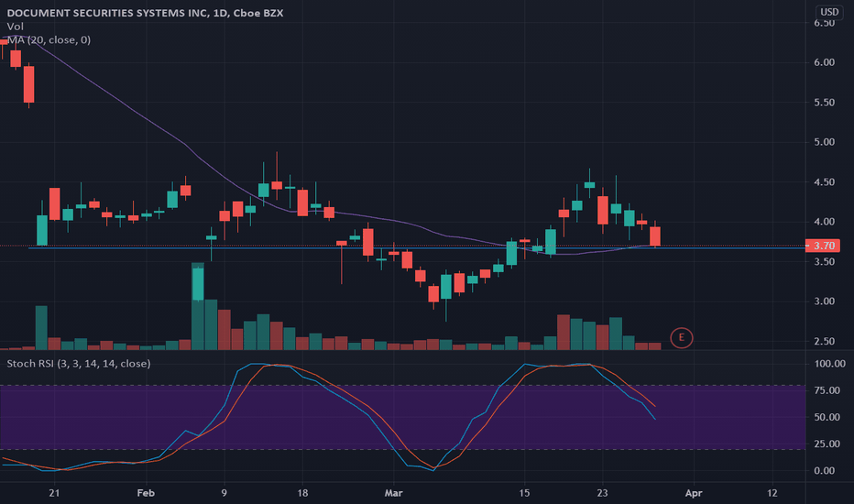This screenshot has height=504, width=854.
Task: Click the 5.00 price axis label
Action: [824, 142]
